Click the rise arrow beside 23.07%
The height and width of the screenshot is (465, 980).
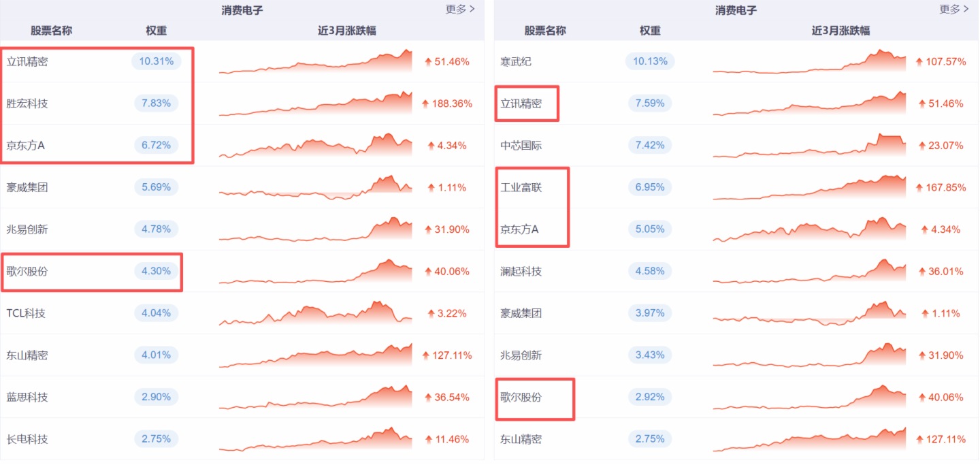tap(922, 146)
